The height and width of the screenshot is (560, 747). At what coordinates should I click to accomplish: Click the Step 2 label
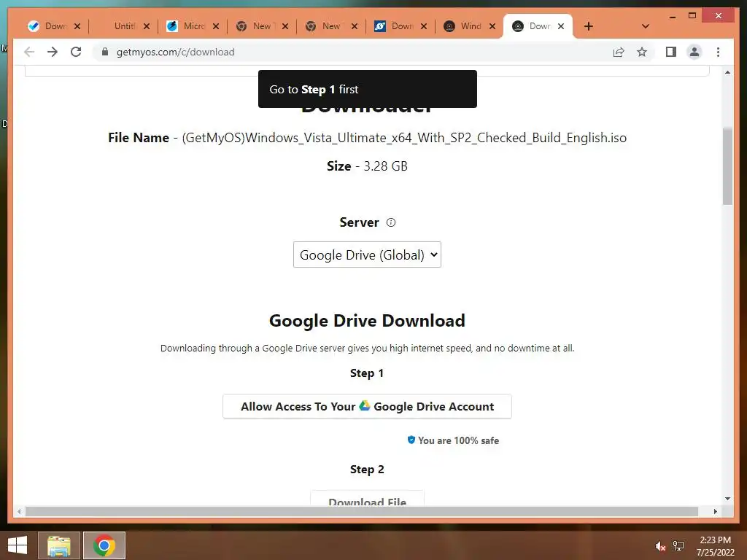(367, 469)
